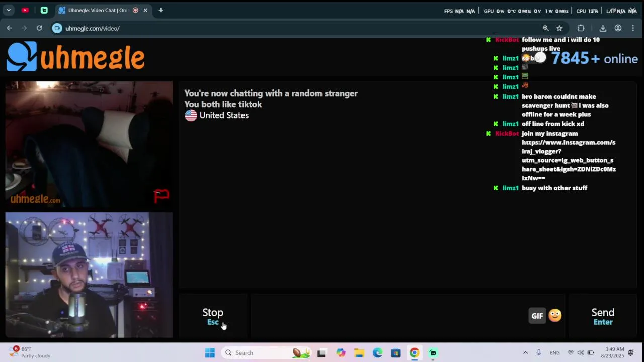644x362 pixels.
Task: Open the zoom magnifier in address bar
Action: tap(546, 28)
